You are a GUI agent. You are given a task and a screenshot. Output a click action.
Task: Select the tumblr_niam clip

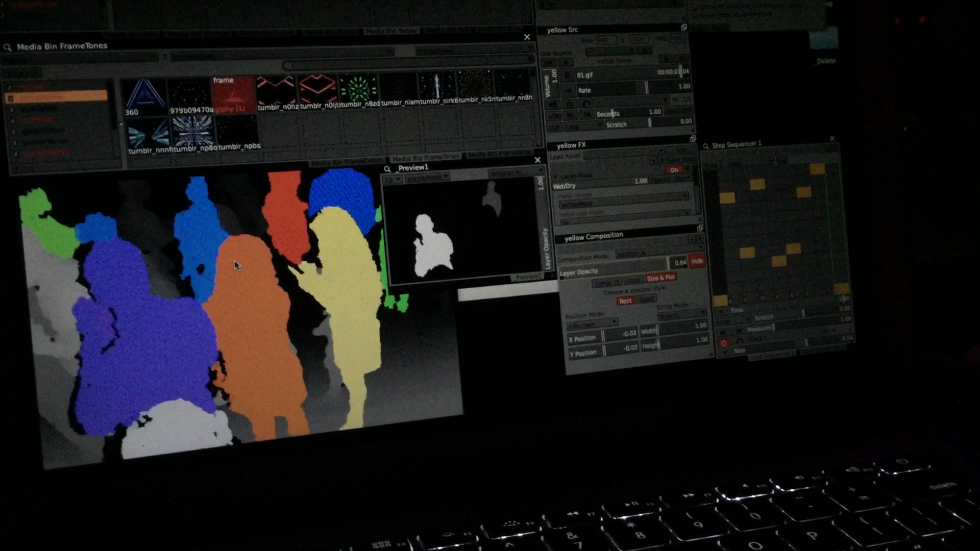tap(399, 89)
